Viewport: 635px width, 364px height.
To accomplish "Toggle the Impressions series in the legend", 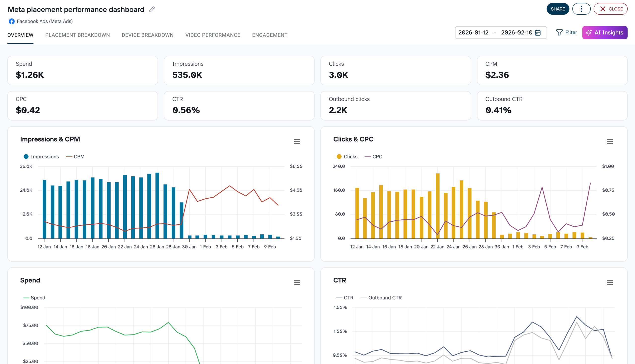I will click(x=41, y=156).
